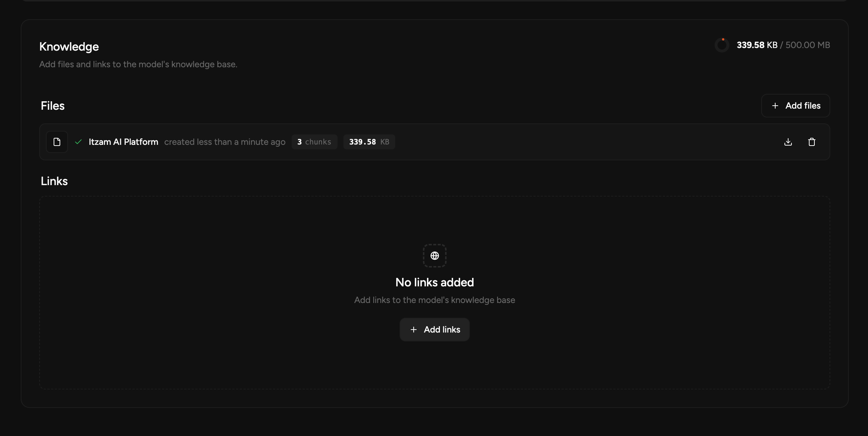Click the 3 chunks badge

point(314,142)
